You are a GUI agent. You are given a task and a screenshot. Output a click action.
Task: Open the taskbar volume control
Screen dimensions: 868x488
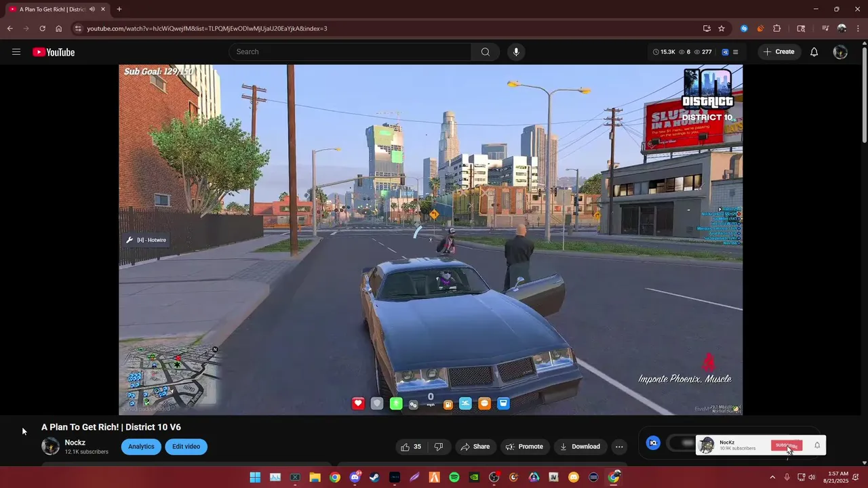[812, 477]
